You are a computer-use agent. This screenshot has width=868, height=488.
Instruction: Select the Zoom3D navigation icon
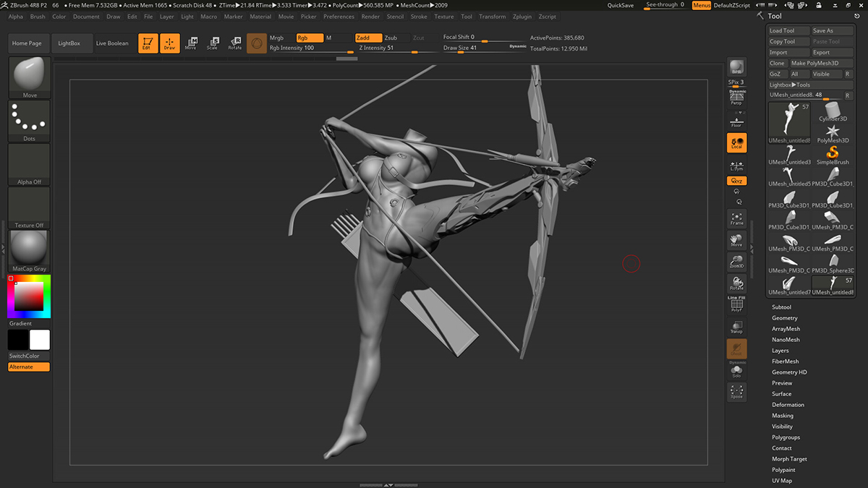point(736,262)
